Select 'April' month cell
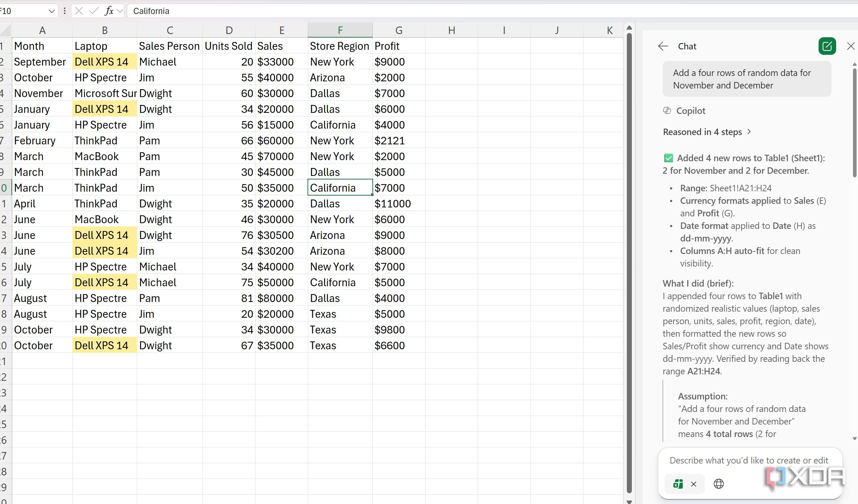This screenshot has height=504, width=858. tap(42, 203)
